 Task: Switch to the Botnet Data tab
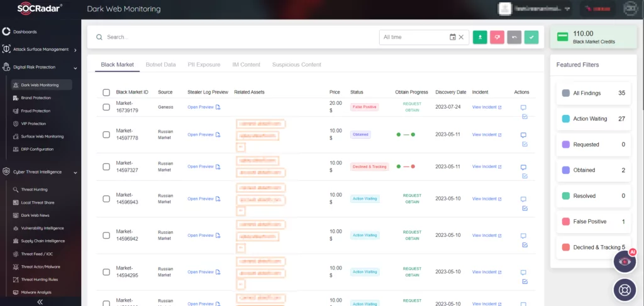pyautogui.click(x=160, y=65)
